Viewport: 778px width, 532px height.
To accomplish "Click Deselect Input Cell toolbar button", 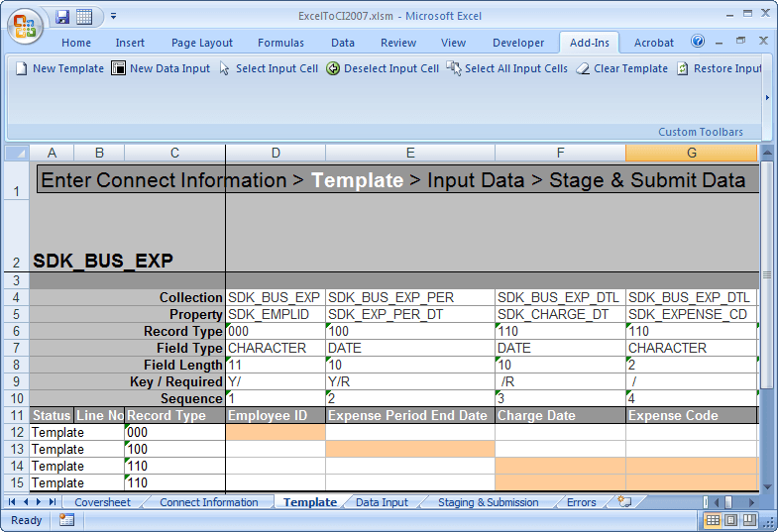I will pos(383,68).
